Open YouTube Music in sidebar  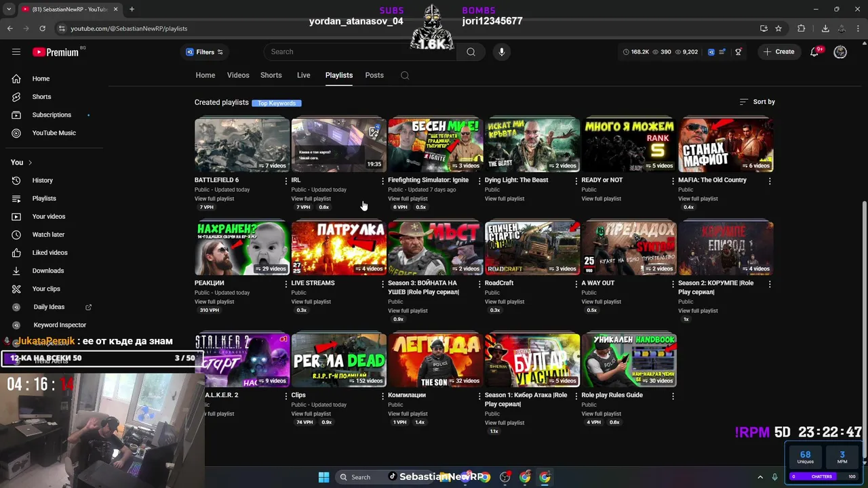coord(54,133)
